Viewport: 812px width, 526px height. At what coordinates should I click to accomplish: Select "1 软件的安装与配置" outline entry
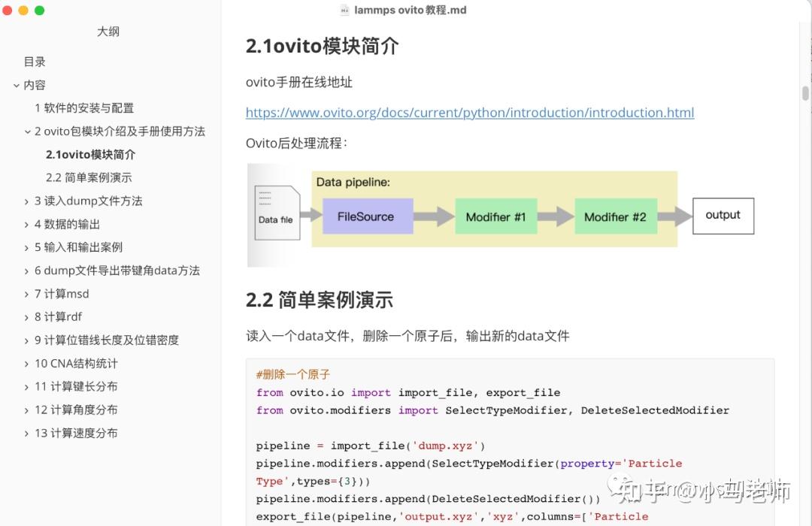coord(84,107)
